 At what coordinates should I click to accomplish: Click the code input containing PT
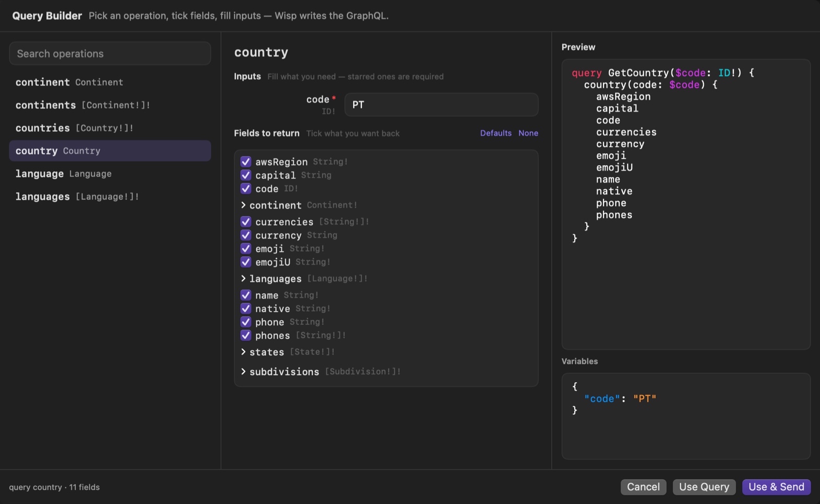[441, 105]
